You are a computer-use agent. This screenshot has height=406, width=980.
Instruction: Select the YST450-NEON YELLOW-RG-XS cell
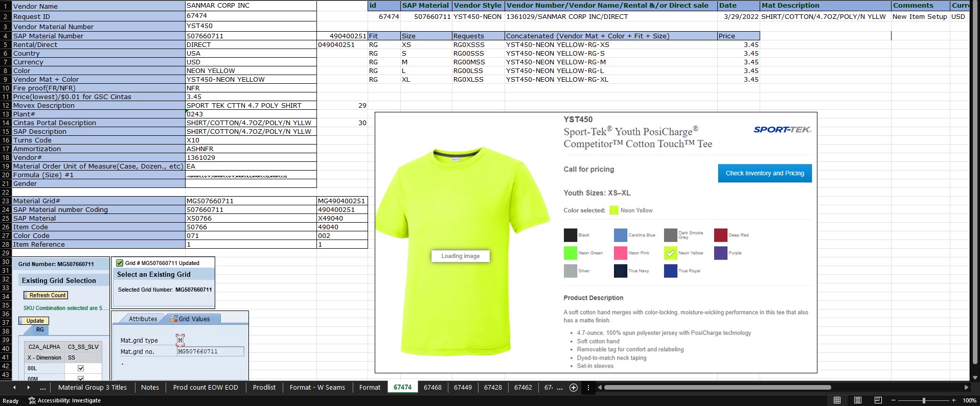[x=611, y=45]
